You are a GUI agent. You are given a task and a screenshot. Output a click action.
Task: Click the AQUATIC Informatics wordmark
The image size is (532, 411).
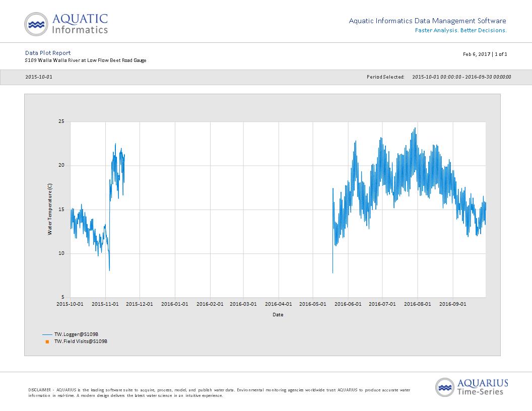click(x=80, y=24)
